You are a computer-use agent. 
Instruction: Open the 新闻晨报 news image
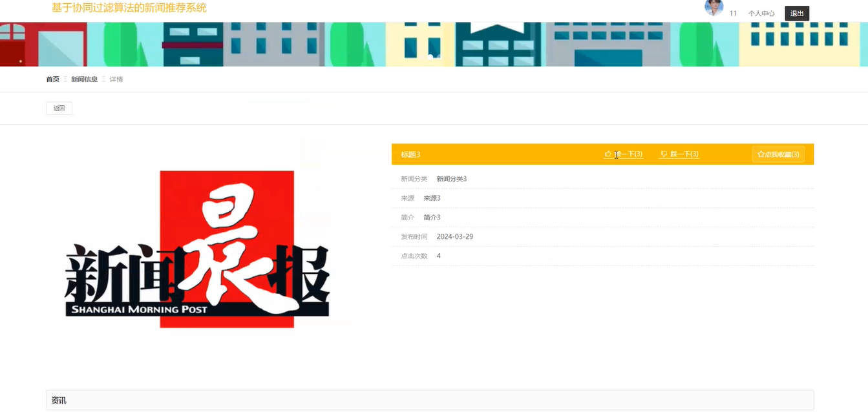point(198,249)
